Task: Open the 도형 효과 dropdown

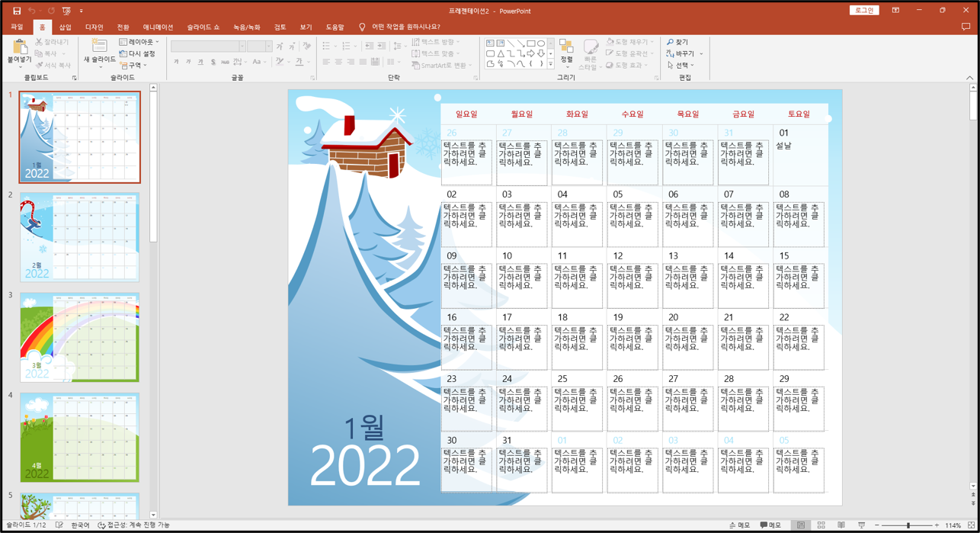Action: pos(626,66)
